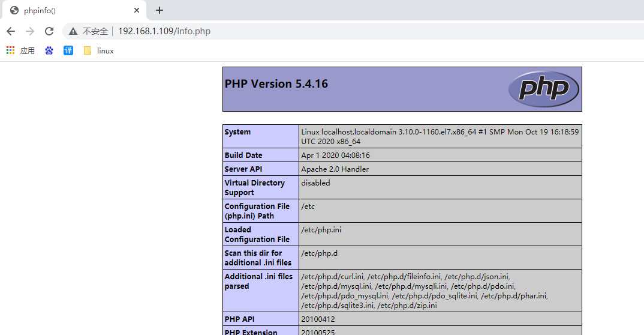644x335 pixels.
Task: Select the phpinfo() tab
Action: point(74,10)
